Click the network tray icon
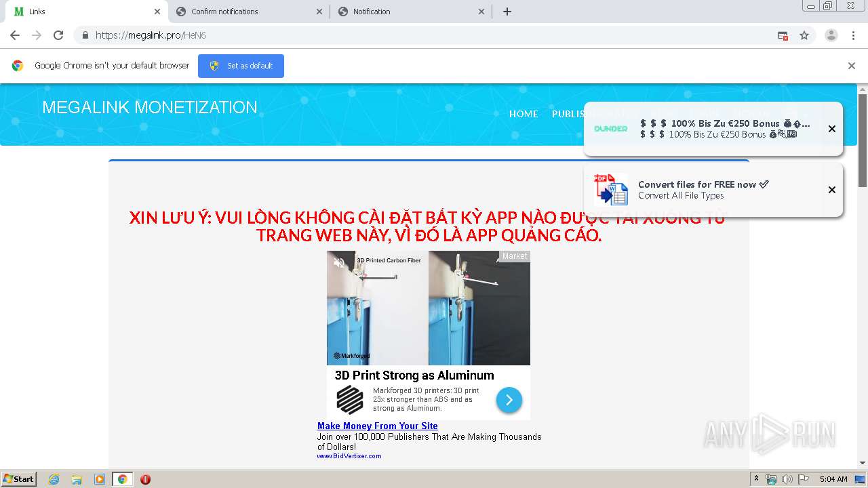 pos(771,479)
